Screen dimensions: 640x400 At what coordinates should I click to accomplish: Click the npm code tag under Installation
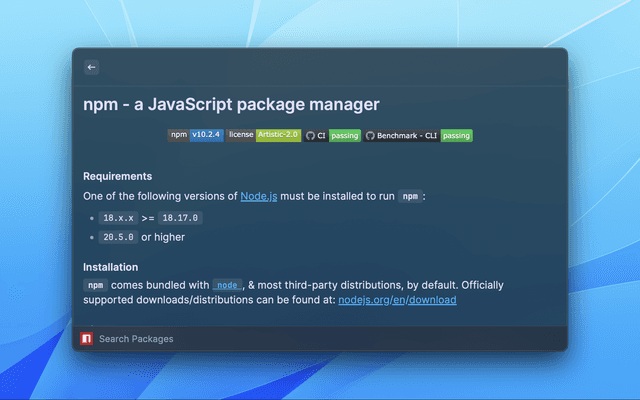pos(96,285)
